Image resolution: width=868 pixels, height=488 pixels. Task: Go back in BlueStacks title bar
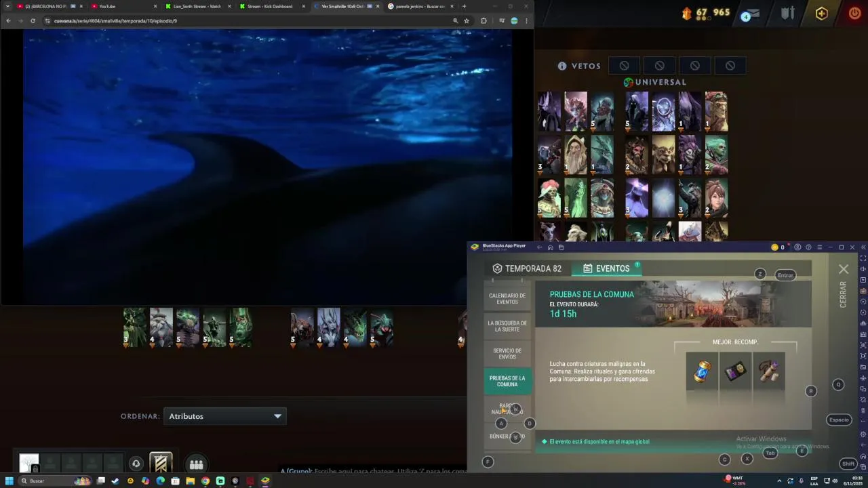[x=539, y=247]
